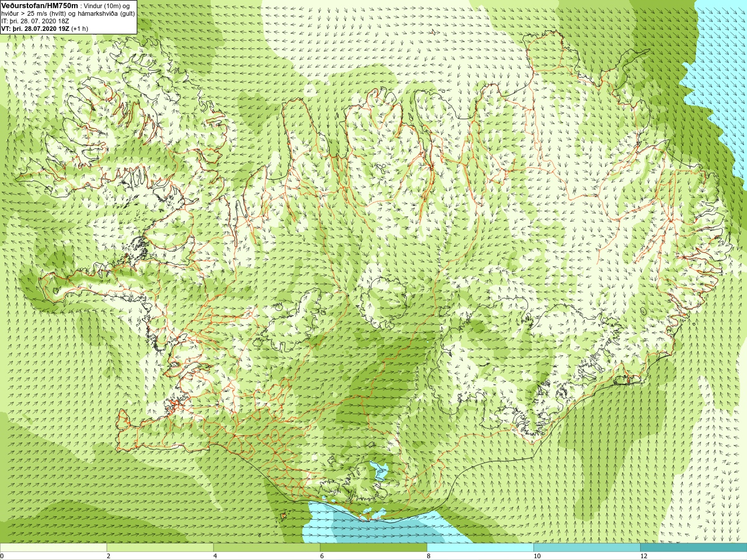Image resolution: width=747 pixels, height=560 pixels.
Task: Click the legend scale label '12'
Action: tap(644, 556)
